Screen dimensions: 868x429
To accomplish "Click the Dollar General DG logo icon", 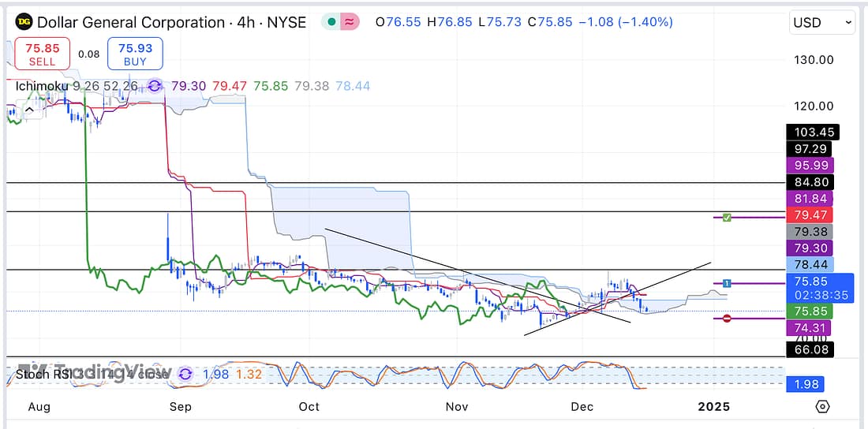I will coord(24,22).
